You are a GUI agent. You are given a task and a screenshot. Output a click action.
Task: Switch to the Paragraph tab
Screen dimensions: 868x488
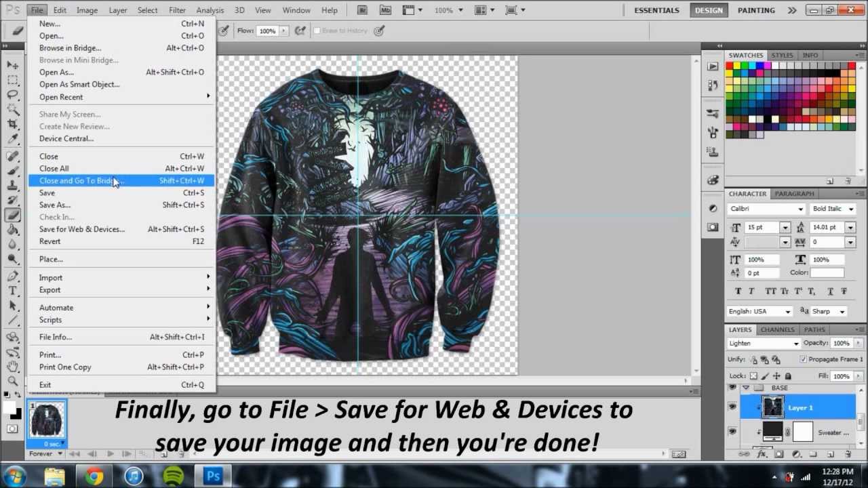point(794,194)
